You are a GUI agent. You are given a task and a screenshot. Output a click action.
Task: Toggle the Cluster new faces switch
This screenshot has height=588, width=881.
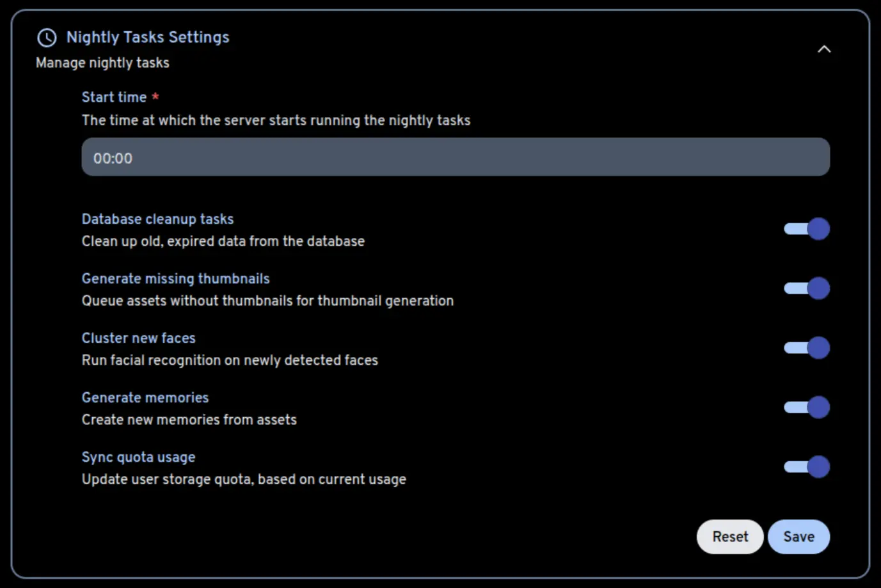click(x=807, y=348)
